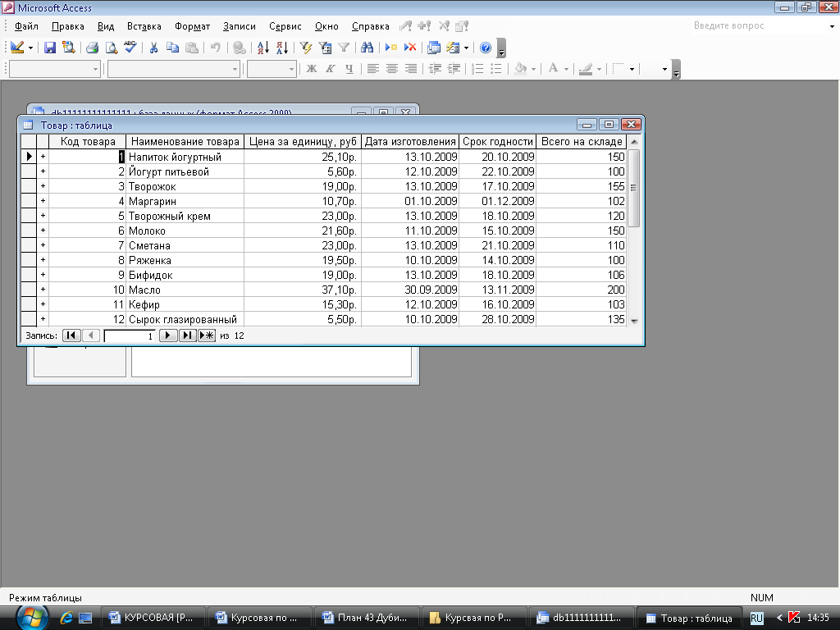This screenshot has height=630, width=840.
Task: Click the Find binoculars icon
Action: (x=367, y=48)
